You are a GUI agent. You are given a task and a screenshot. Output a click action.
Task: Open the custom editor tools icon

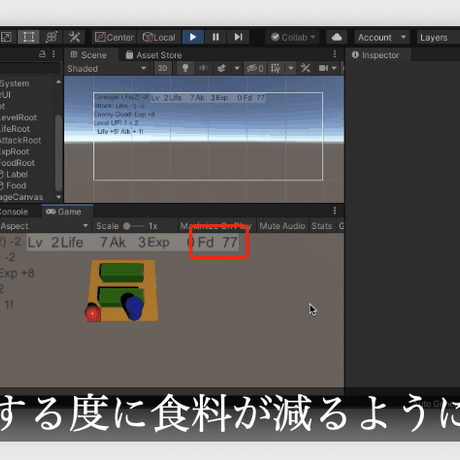click(x=74, y=37)
